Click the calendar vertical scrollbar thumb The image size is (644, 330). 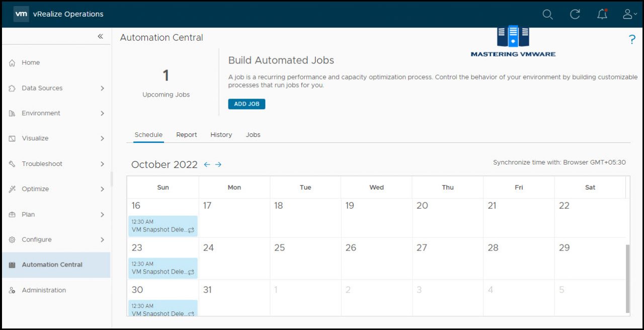tap(627, 279)
